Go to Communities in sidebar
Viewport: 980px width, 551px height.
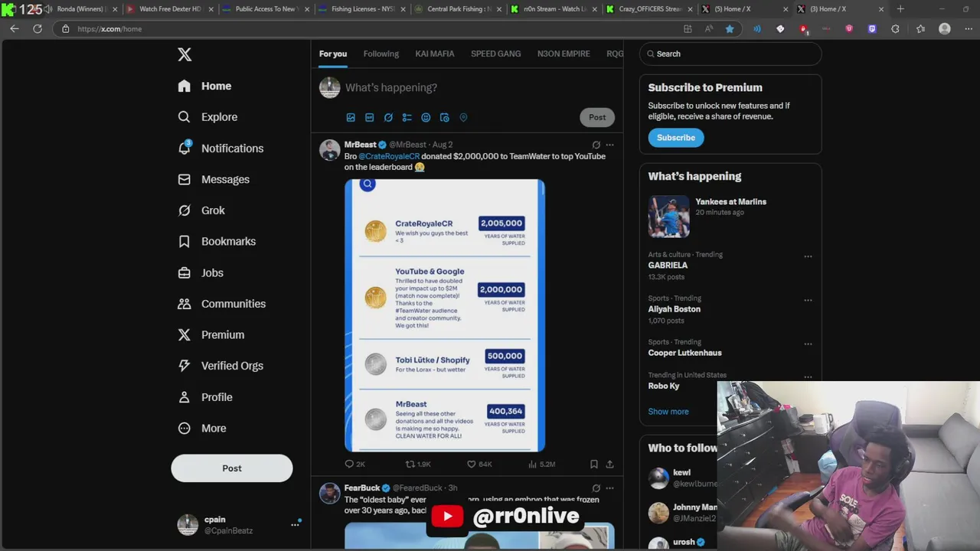coord(221,304)
